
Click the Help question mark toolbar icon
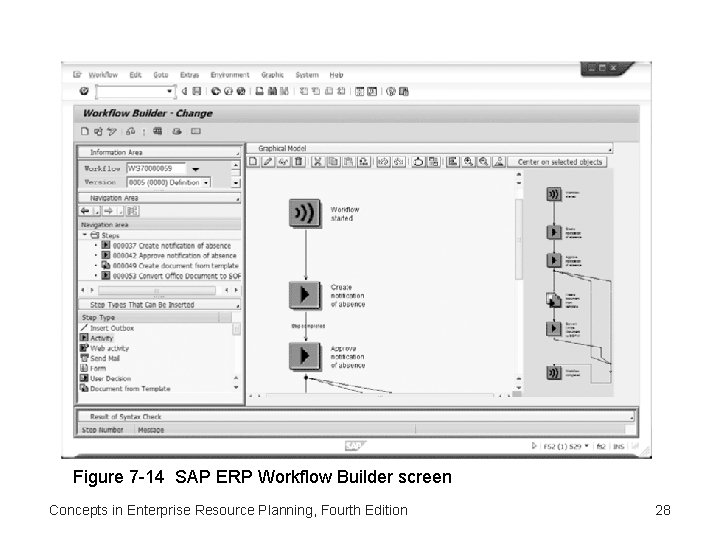pos(391,91)
